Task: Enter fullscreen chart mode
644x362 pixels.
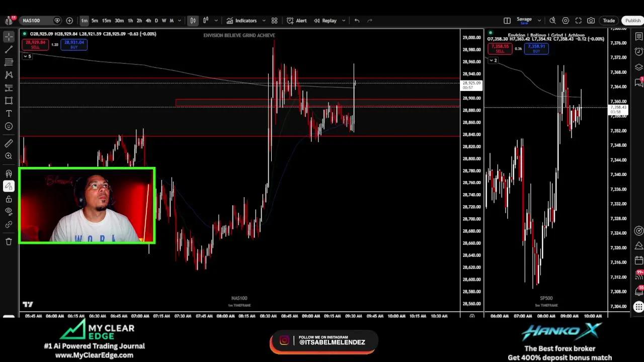Action: (579, 21)
